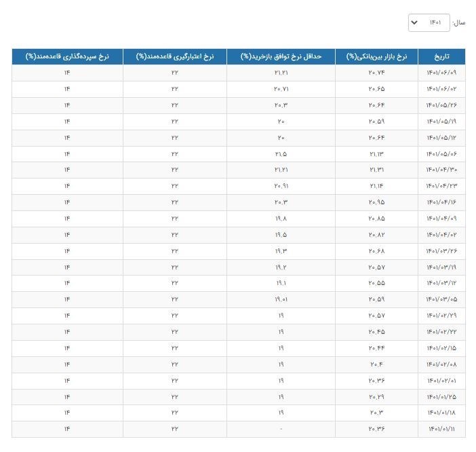476x452 pixels.
Task: Click the نرخ سپرده‌گذاری قاعده‌مند(%) column header
Action: click(67, 56)
